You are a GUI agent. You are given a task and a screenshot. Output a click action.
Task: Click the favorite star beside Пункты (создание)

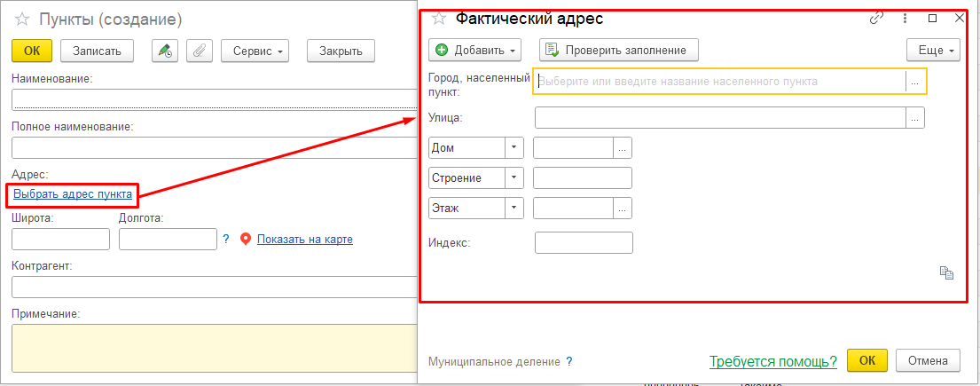(x=22, y=20)
